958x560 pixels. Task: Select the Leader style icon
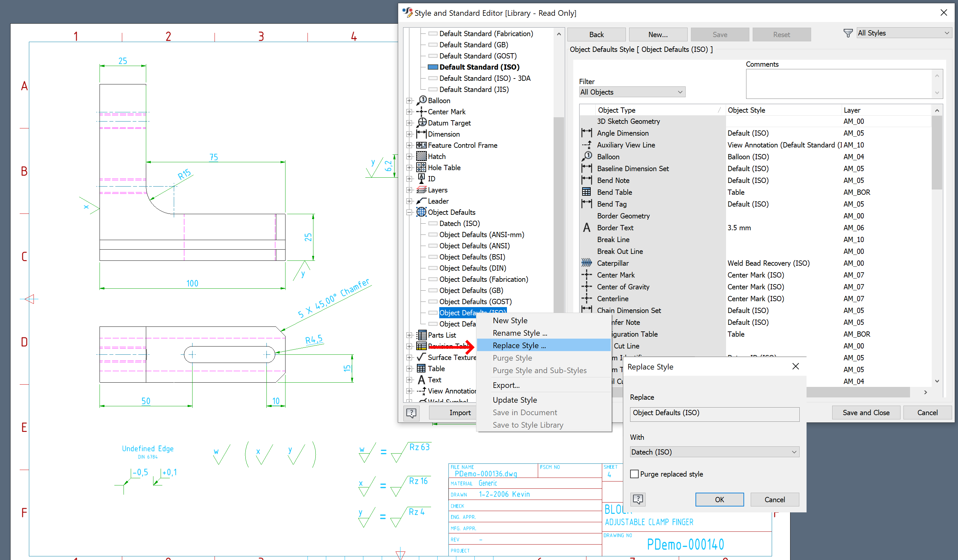point(421,201)
